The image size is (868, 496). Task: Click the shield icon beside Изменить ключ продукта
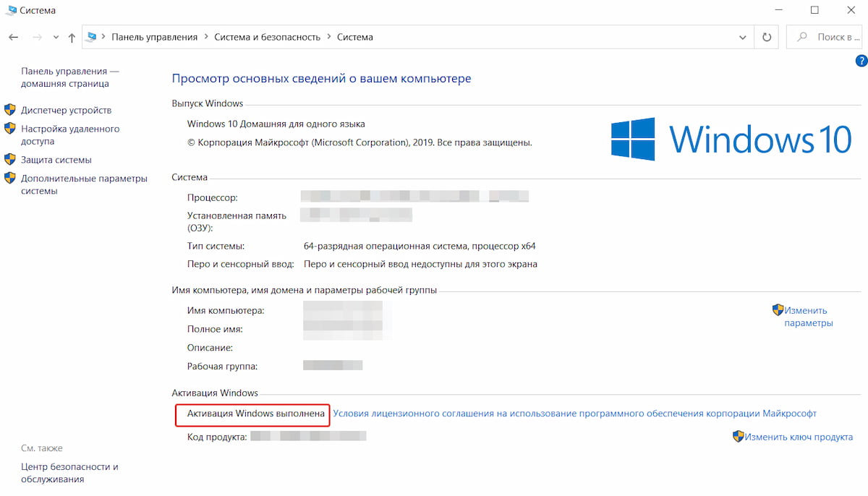pyautogui.click(x=738, y=437)
